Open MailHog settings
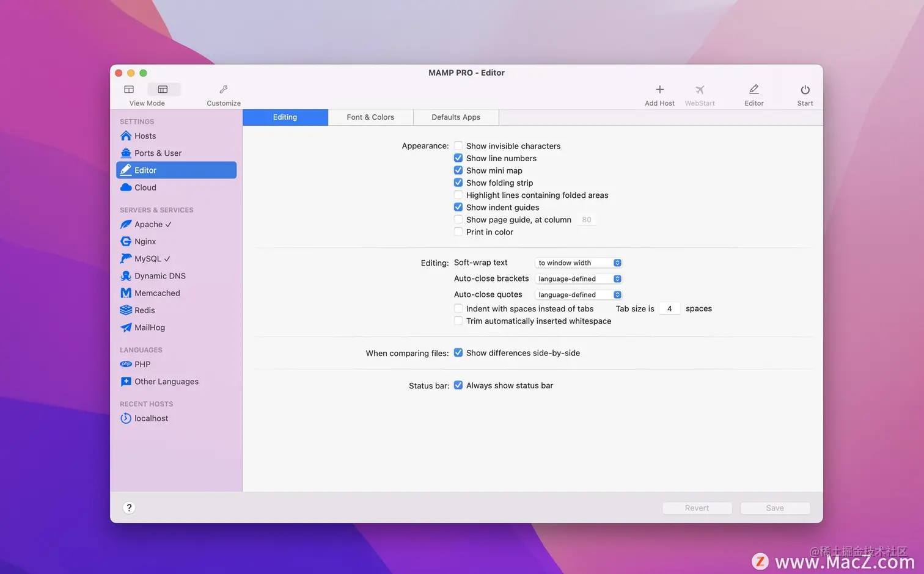This screenshot has height=574, width=924. pos(176,327)
